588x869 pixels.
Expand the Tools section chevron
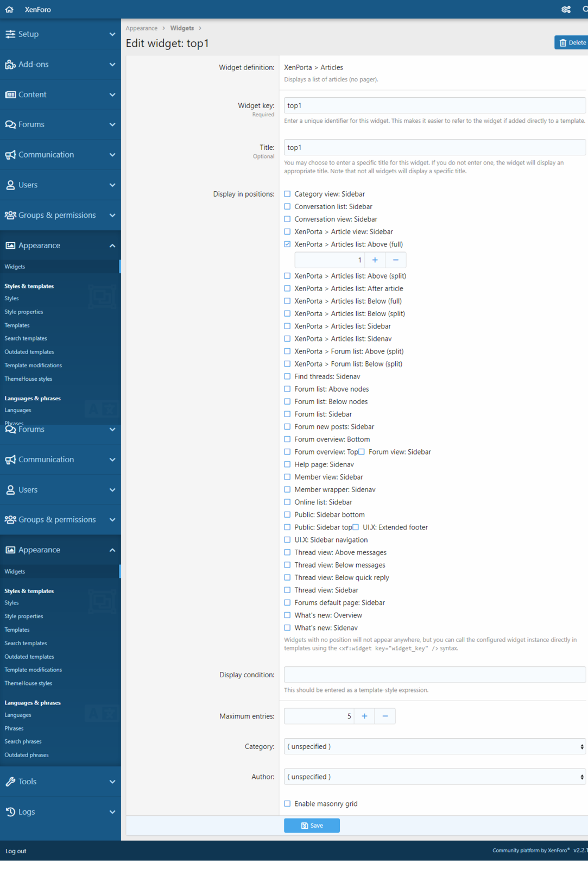click(x=112, y=782)
